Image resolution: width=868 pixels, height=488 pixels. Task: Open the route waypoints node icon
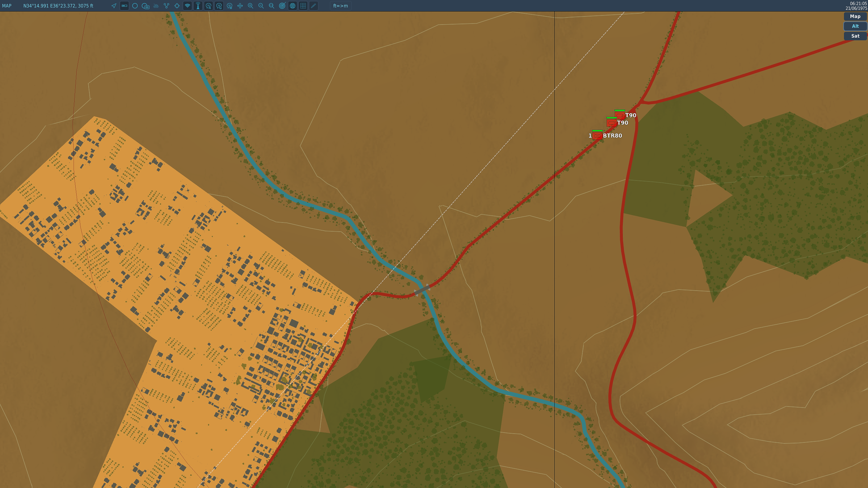pyautogui.click(x=166, y=6)
